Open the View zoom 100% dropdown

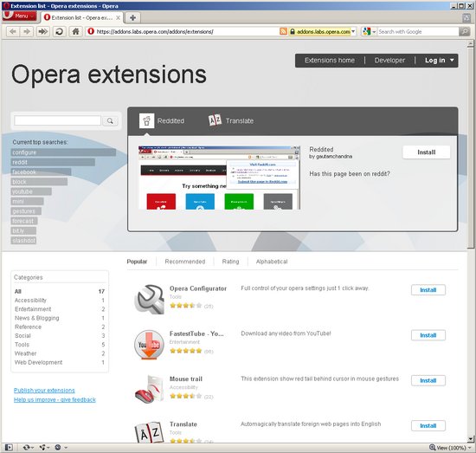450,448
